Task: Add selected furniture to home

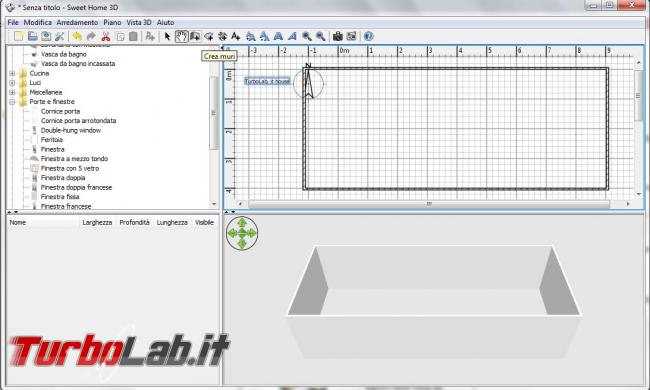Action: point(150,36)
